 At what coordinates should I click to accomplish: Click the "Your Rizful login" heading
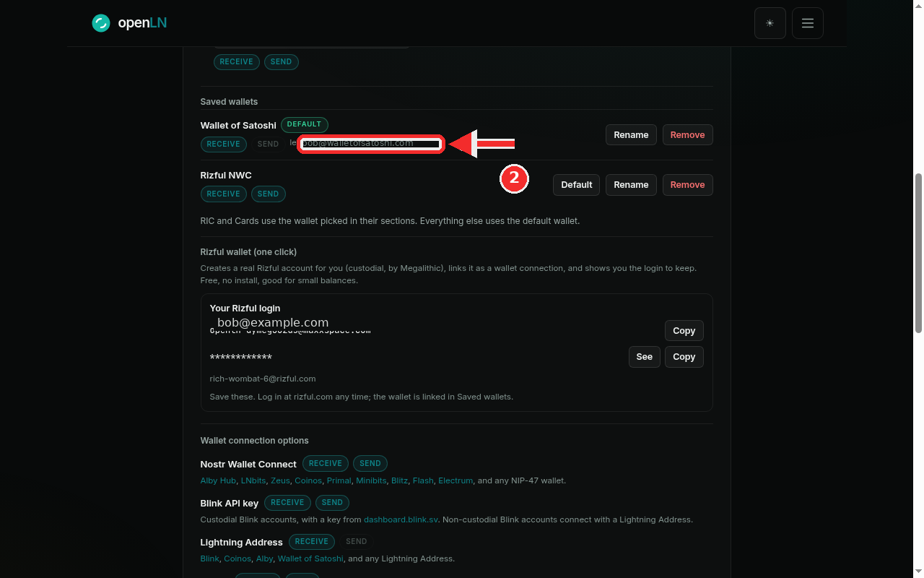pos(245,309)
